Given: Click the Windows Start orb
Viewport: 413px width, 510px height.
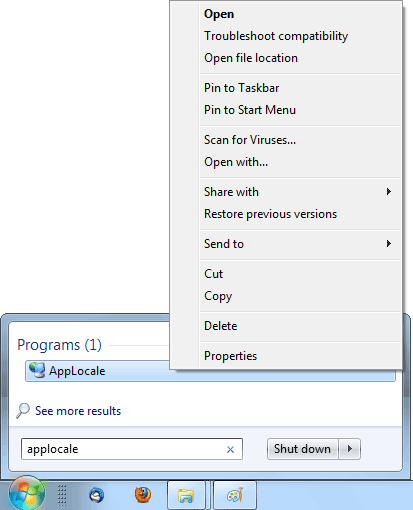Looking at the screenshot, I should [27, 493].
